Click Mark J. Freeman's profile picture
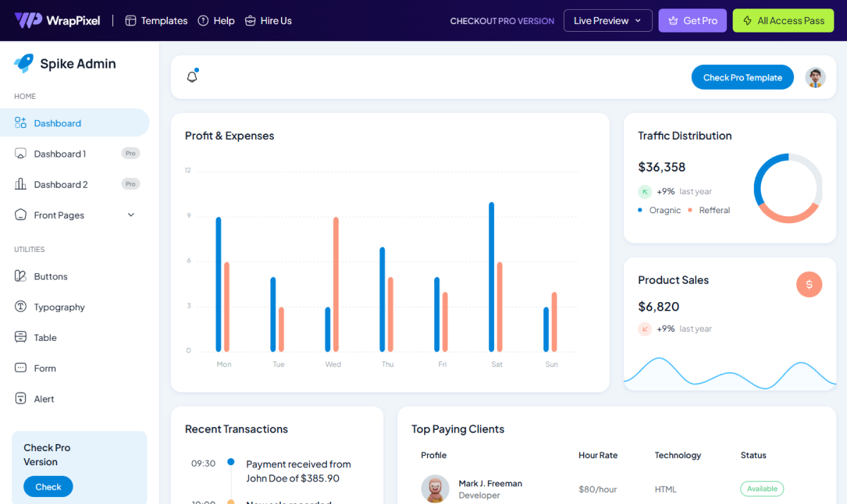Viewport: 847px width, 504px height. 435,488
